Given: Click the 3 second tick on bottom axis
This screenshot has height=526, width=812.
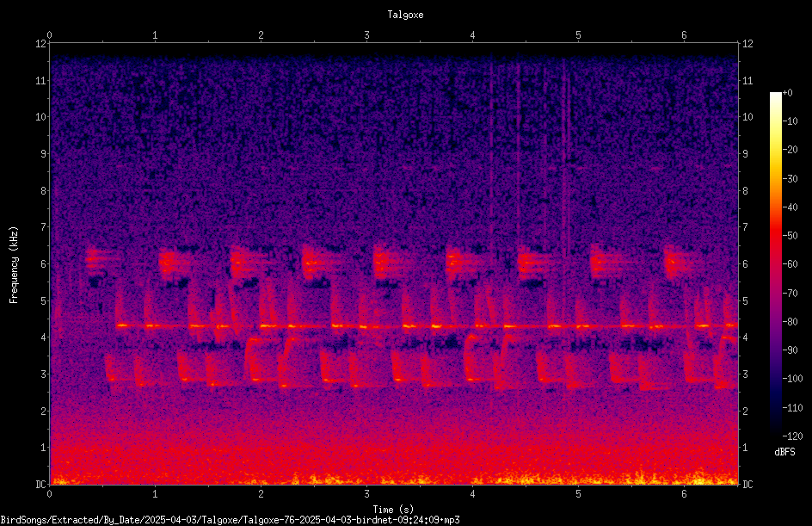Looking at the screenshot, I should [366, 494].
